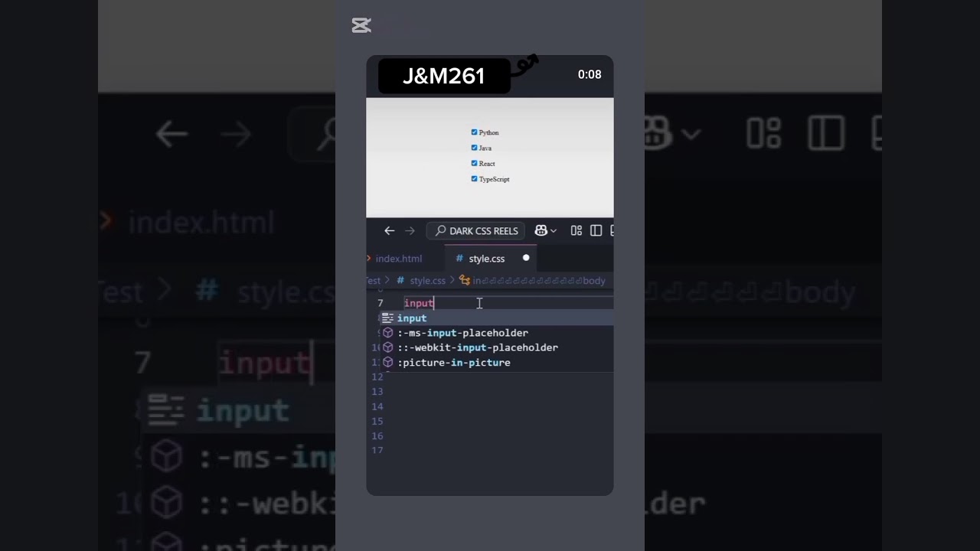Screen dimensions: 980x551
Task: Click the snippet icon beside input suggestion
Action: (x=387, y=318)
